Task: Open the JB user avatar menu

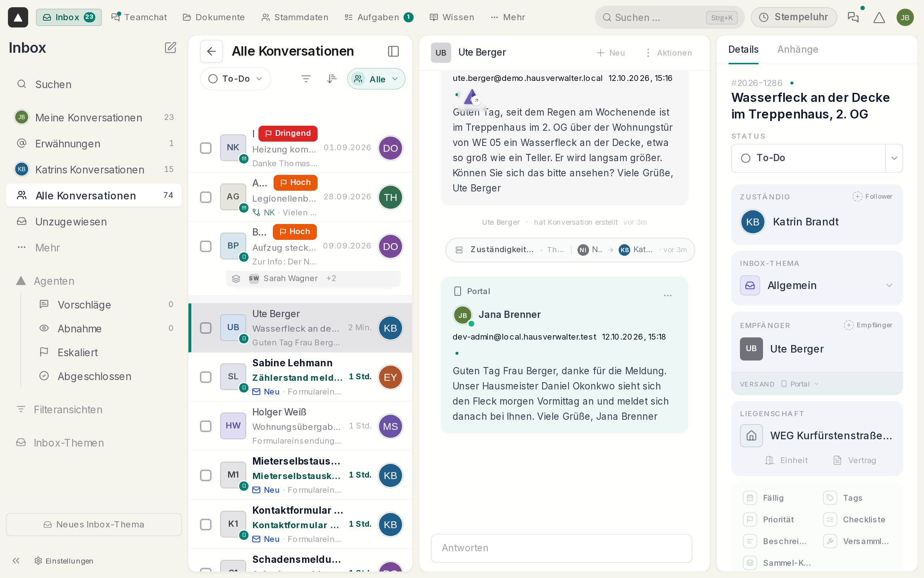Action: tap(905, 17)
